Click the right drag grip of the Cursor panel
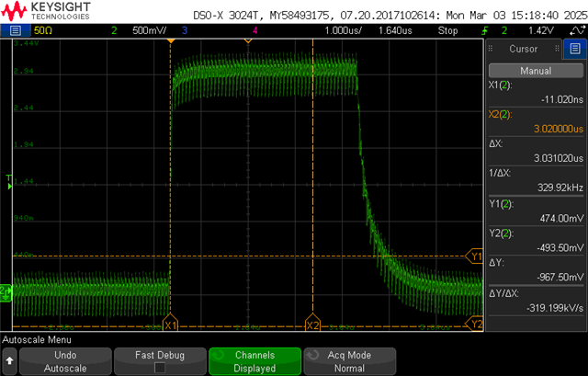The width and height of the screenshot is (588, 376). pos(557,49)
